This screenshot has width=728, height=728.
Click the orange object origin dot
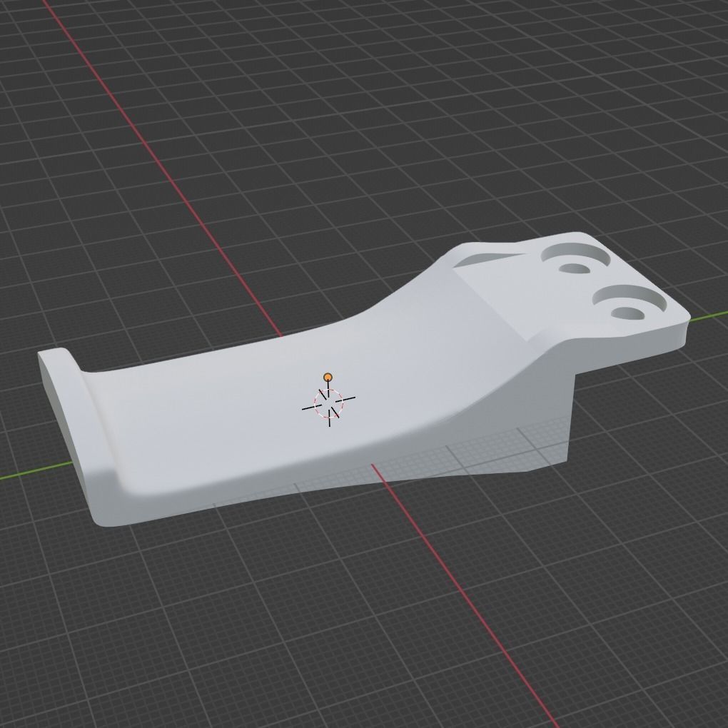click(328, 377)
